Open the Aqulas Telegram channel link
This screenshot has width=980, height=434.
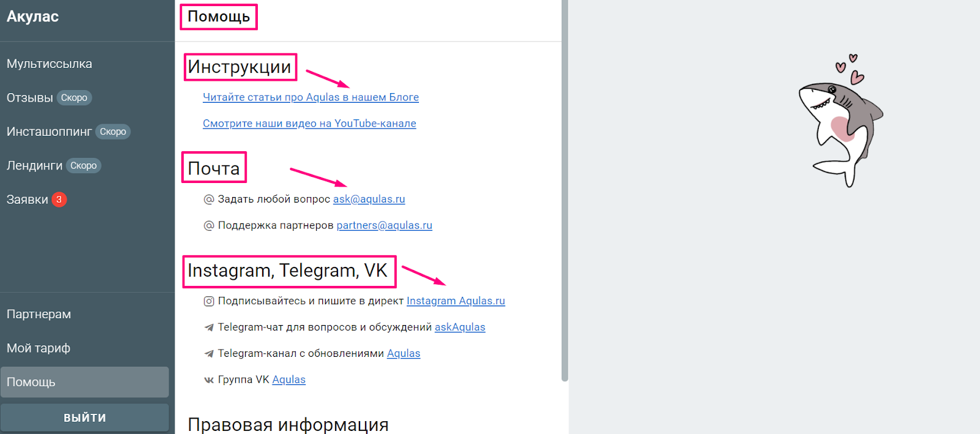(x=404, y=354)
